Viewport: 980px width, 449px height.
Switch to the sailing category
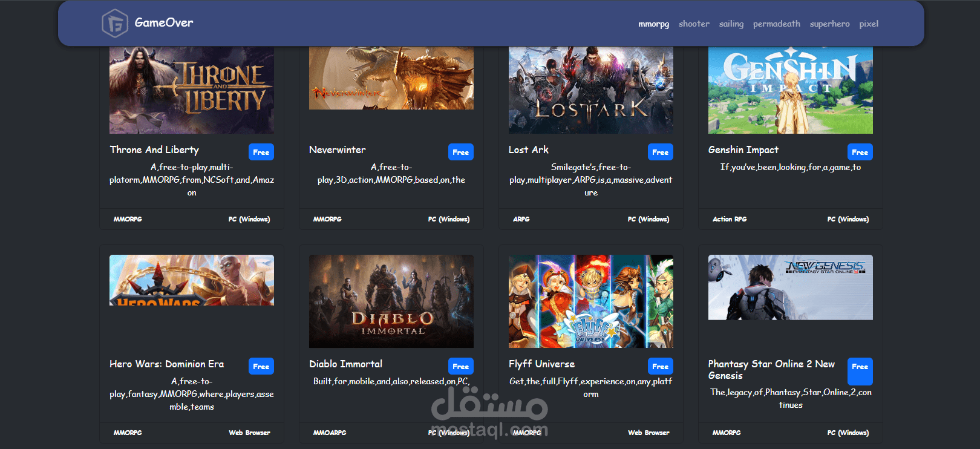[x=731, y=24]
